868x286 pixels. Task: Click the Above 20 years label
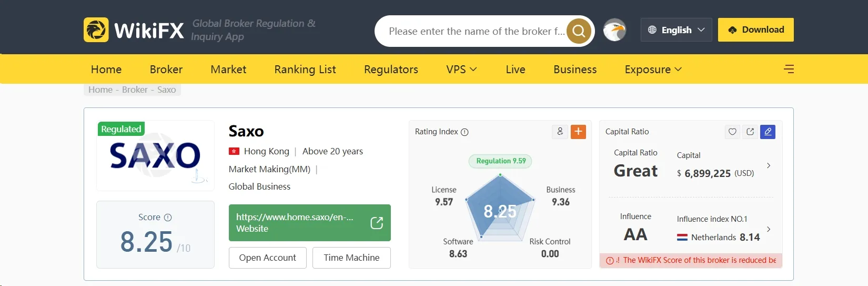pyautogui.click(x=332, y=151)
